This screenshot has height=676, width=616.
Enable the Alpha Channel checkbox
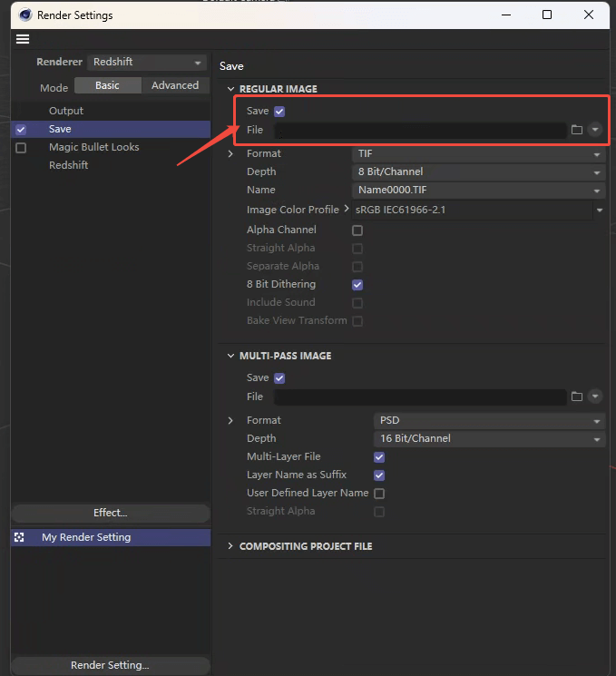(357, 230)
